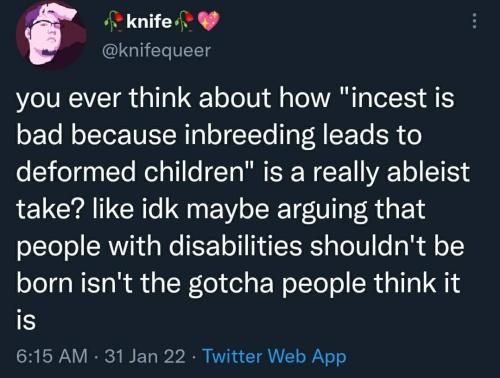Click the word "shouldn't" in the tweet

pos(368,246)
